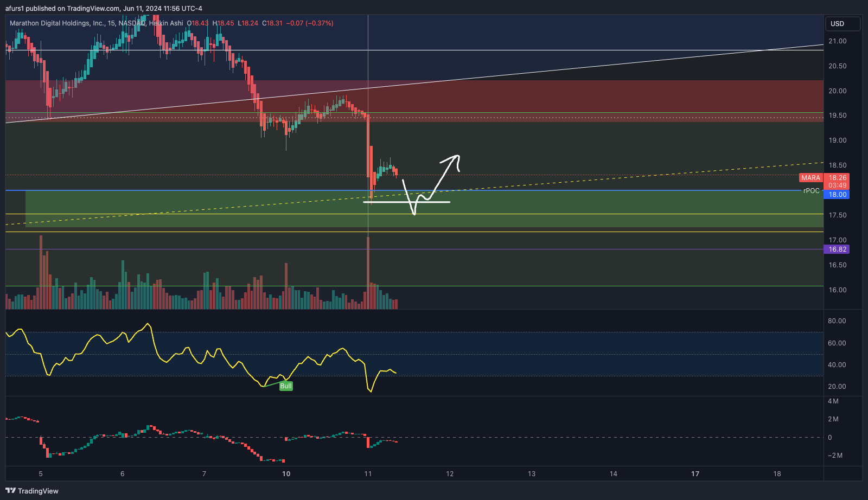This screenshot has width=868, height=500.
Task: Click the published by afurs1 header text
Action: pos(104,9)
